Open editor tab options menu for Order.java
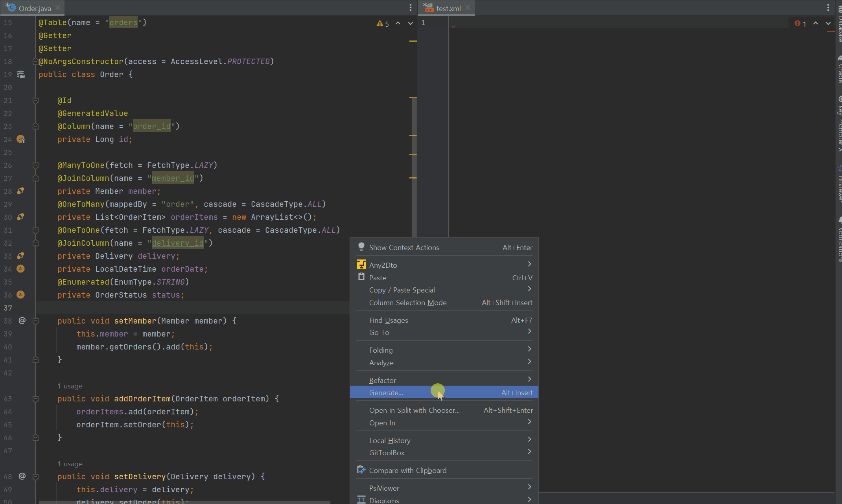 410,7
